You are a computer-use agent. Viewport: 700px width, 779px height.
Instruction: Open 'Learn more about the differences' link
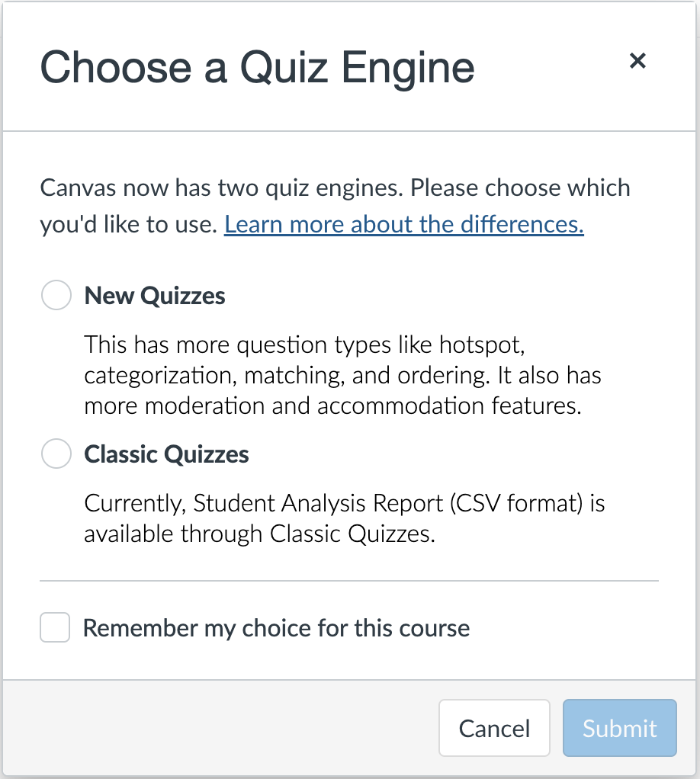coord(403,224)
